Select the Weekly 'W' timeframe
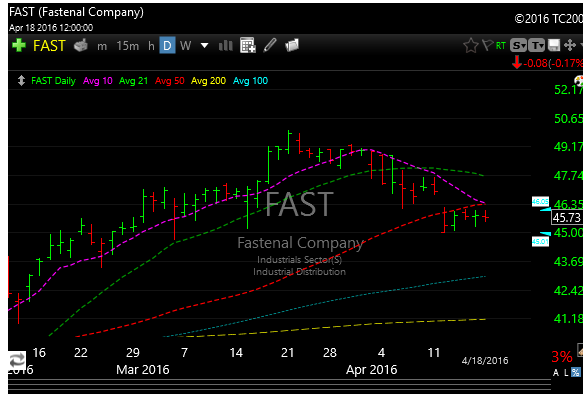The width and height of the screenshot is (583, 394). point(185,46)
